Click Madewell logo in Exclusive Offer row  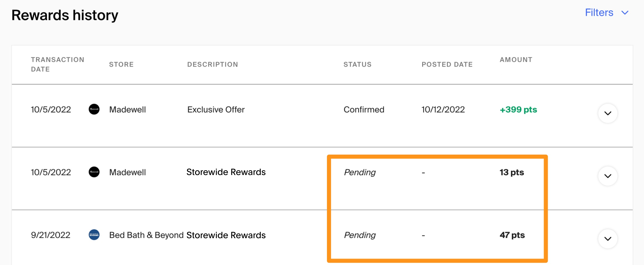pos(94,109)
